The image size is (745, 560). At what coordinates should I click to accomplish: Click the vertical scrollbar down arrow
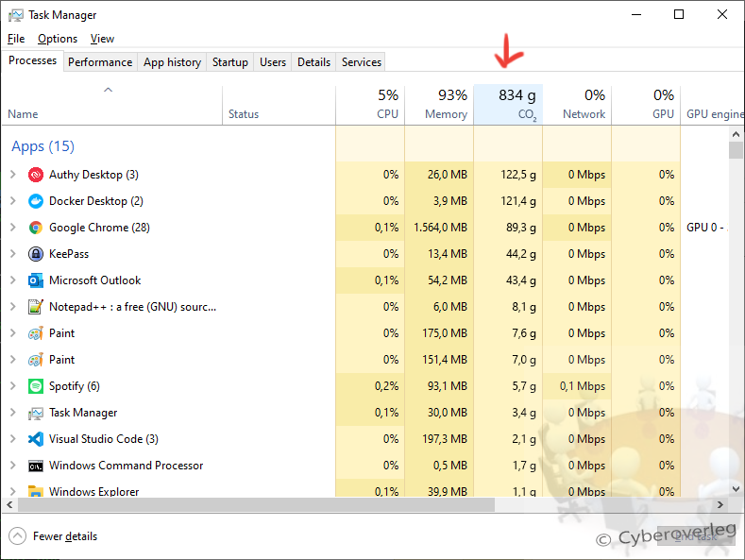coord(736,489)
